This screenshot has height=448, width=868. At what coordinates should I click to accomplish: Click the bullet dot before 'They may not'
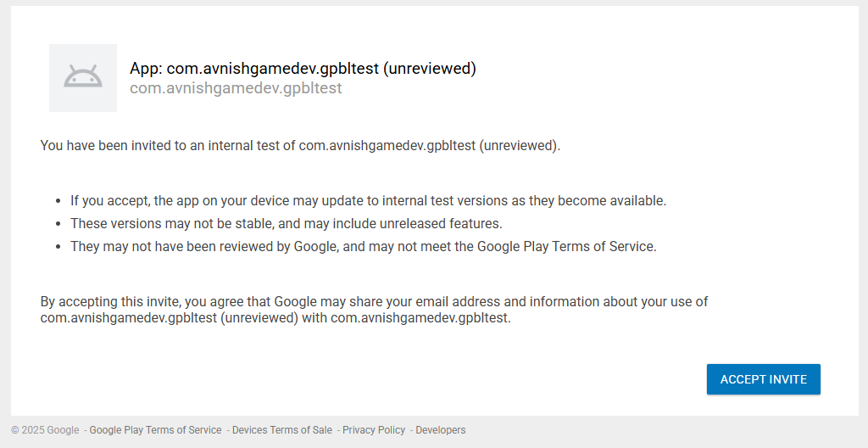(58, 248)
